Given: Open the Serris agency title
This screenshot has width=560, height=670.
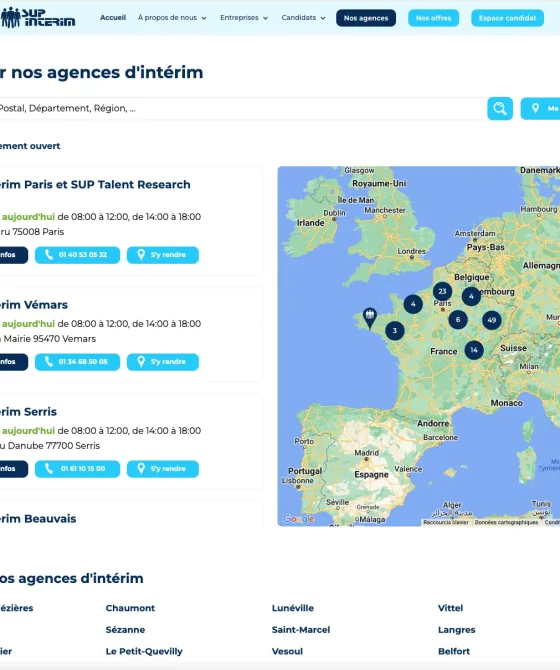Looking at the screenshot, I should coord(28,411).
